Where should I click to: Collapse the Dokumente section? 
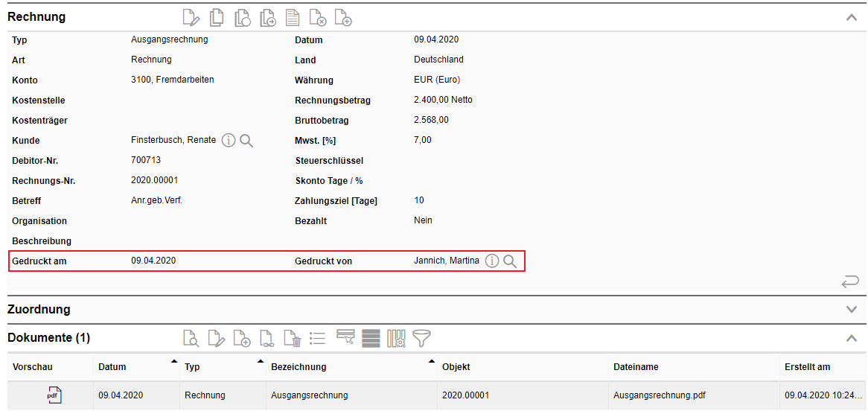[x=852, y=338]
